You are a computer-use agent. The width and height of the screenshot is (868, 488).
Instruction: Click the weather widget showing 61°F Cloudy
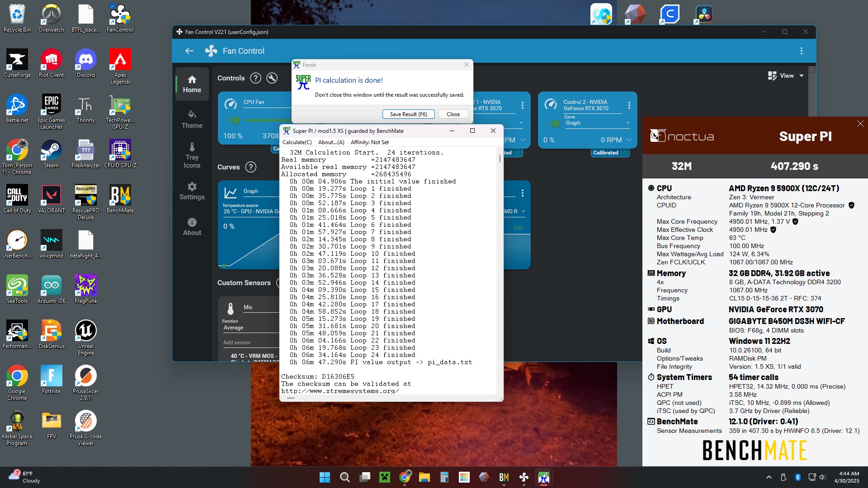pos(25,477)
